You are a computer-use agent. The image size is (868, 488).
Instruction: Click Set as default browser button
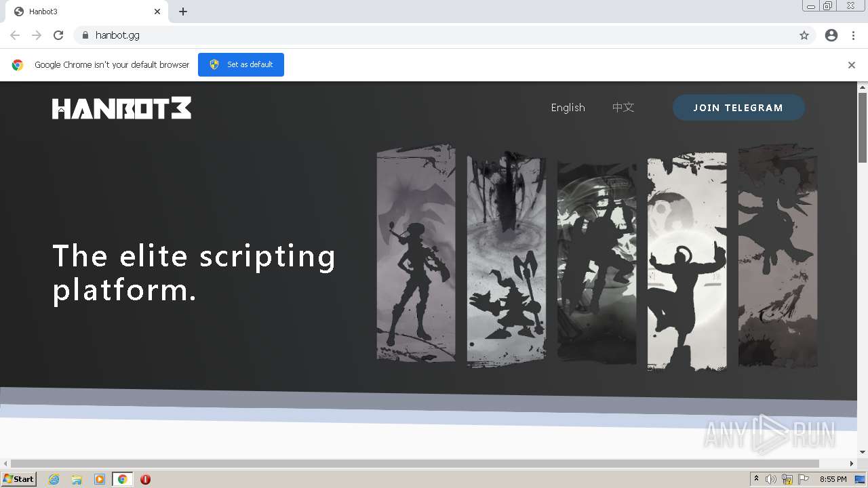point(241,64)
